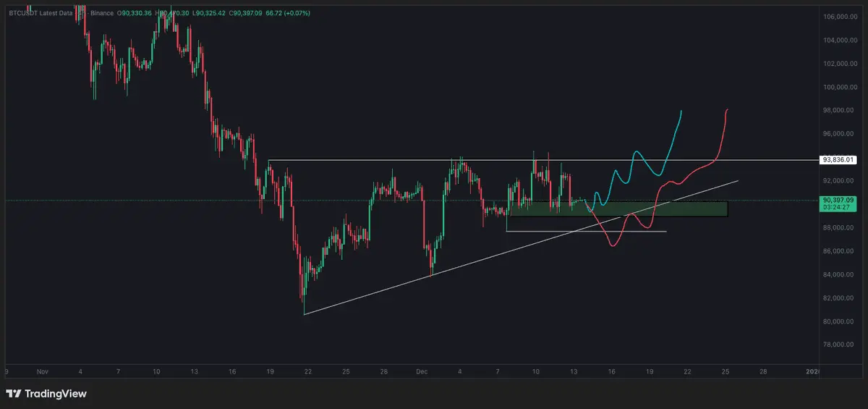The height and width of the screenshot is (409, 868).
Task: Click the 100,000.00 price axis label
Action: [x=840, y=88]
